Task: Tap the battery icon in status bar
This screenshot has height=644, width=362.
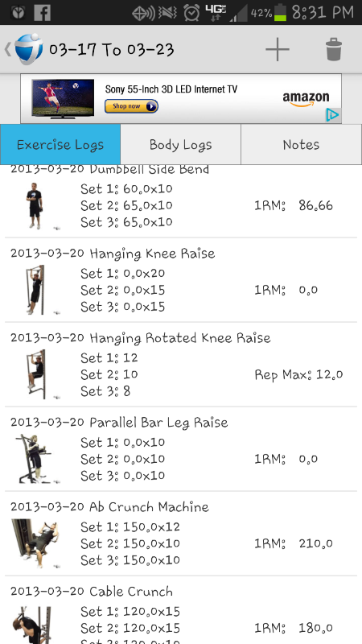Action: (x=280, y=12)
